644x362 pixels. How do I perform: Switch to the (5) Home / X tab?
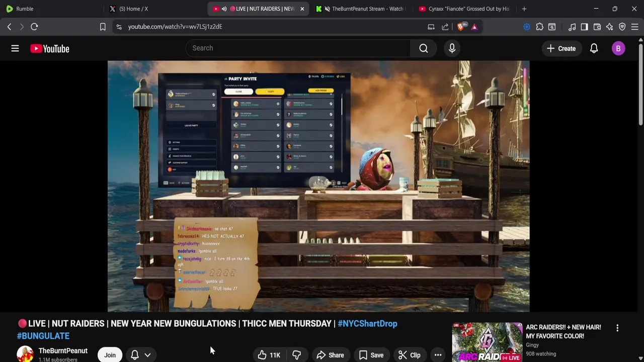coord(156,9)
